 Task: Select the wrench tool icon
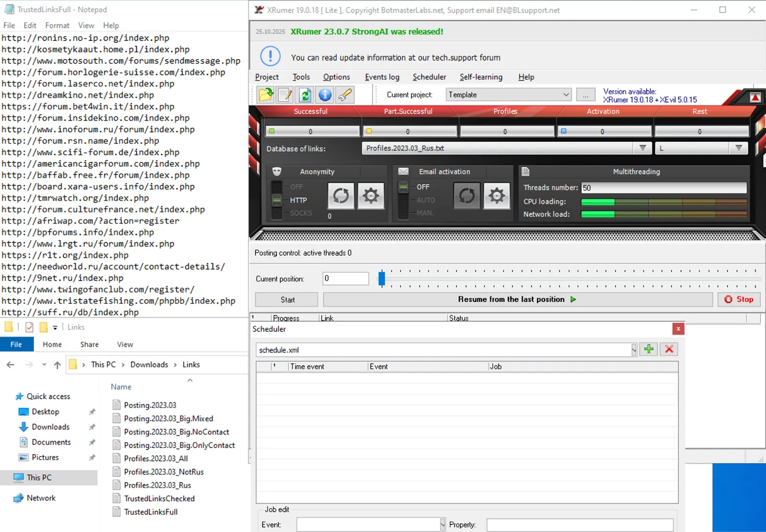346,95
